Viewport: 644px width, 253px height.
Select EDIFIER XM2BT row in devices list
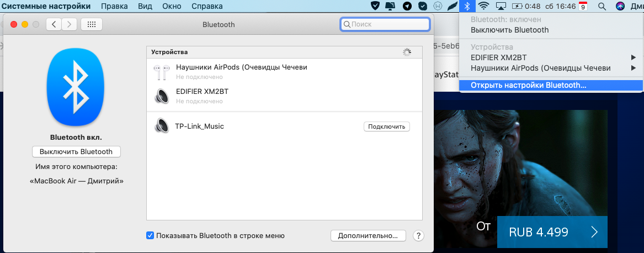click(x=284, y=96)
